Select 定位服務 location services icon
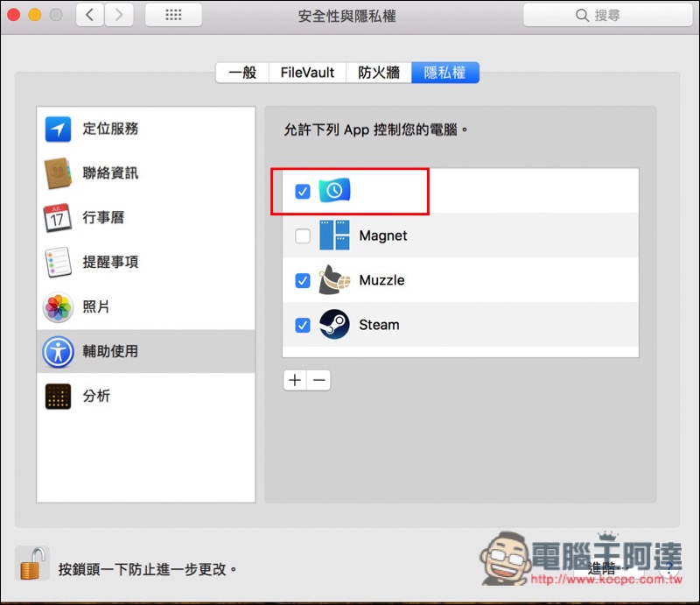700x605 pixels. tap(58, 129)
